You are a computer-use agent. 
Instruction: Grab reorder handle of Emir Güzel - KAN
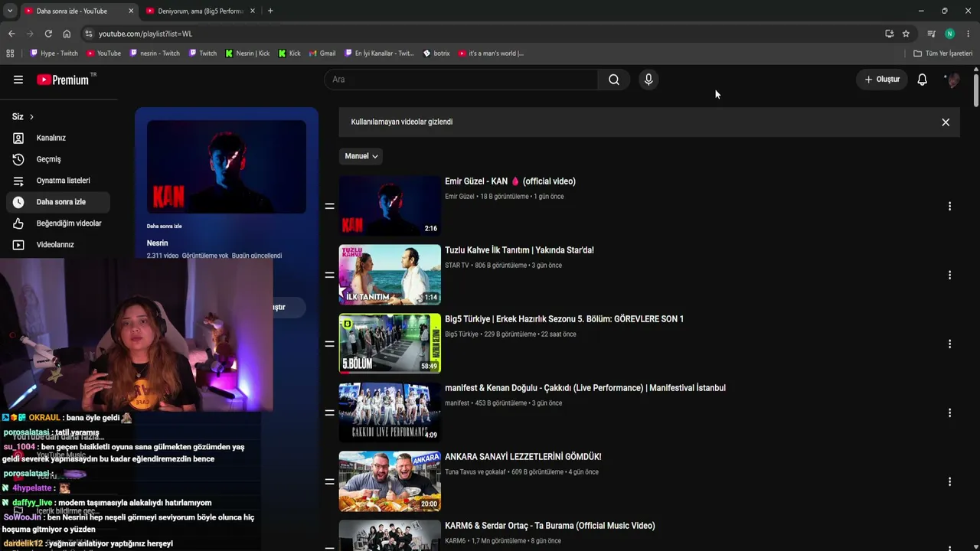click(329, 206)
